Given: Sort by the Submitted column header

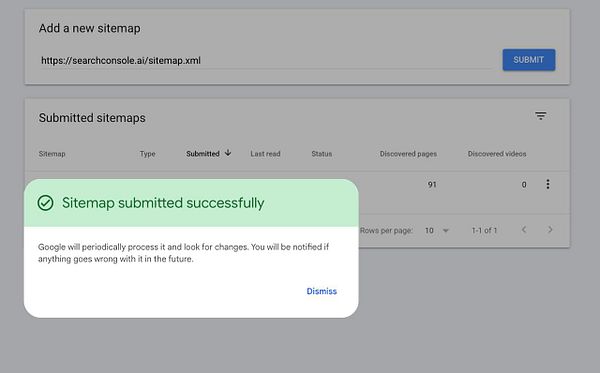Looking at the screenshot, I should [x=203, y=154].
